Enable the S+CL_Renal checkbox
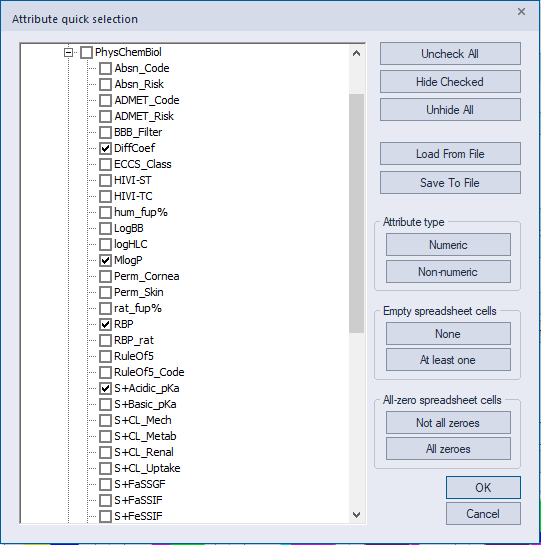Screen dimensions: 541x545 point(105,452)
